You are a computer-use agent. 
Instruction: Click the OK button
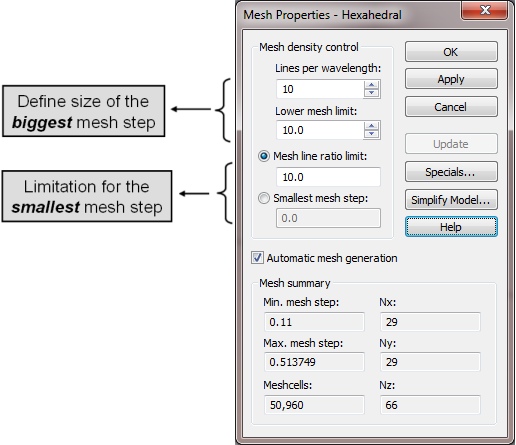point(451,52)
